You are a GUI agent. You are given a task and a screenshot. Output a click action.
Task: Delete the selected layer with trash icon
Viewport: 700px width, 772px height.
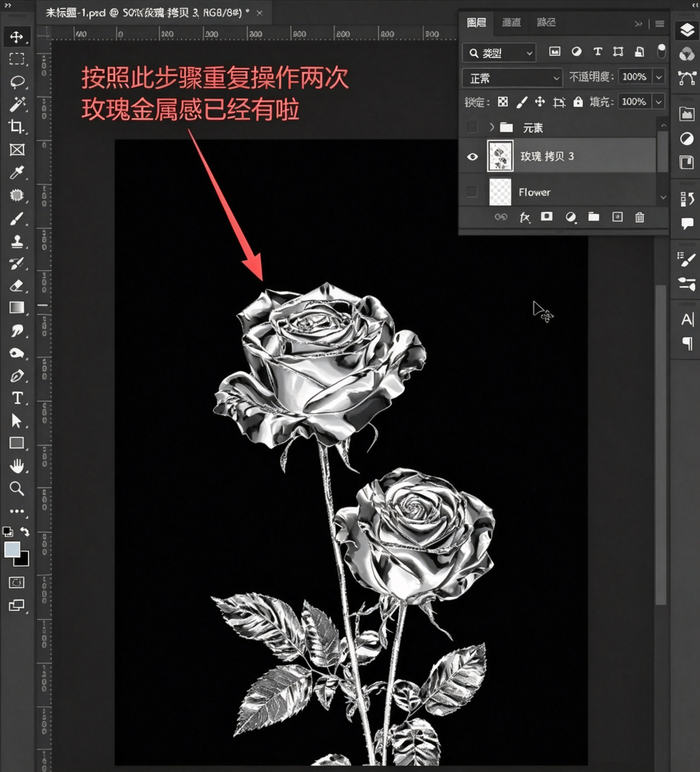(x=639, y=218)
